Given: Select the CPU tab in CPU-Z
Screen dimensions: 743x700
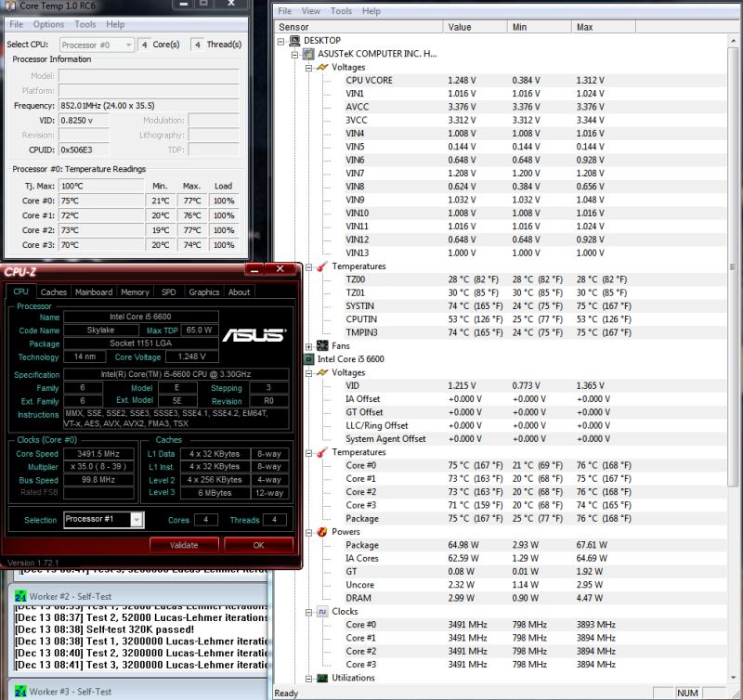Looking at the screenshot, I should 20,292.
